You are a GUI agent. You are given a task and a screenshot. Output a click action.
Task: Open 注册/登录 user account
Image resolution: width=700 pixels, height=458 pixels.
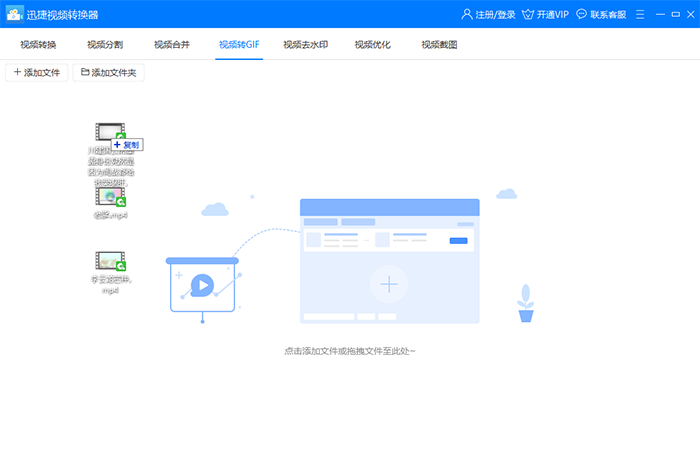pyautogui.click(x=488, y=15)
